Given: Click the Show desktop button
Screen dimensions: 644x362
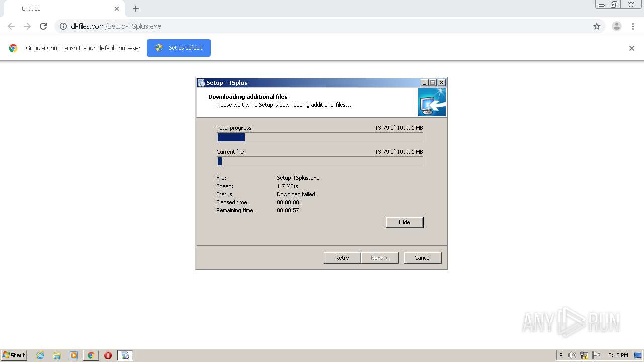Looking at the screenshot, I should [638, 355].
